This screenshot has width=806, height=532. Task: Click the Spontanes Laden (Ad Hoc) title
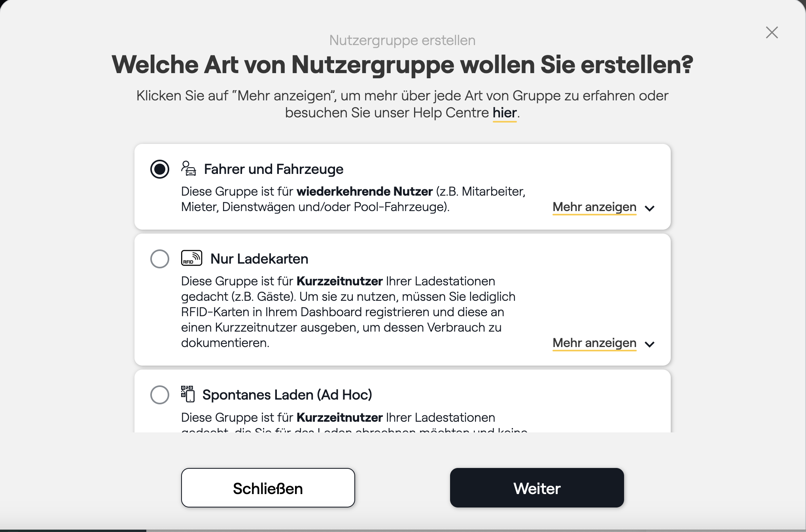click(287, 395)
